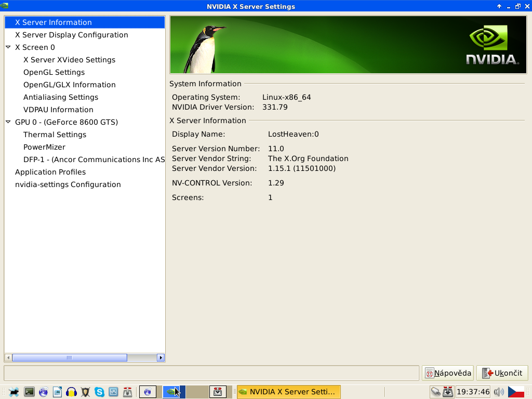Click the scrollbar right arrow in tree panel
Screen dimensions: 532x399
point(161,357)
